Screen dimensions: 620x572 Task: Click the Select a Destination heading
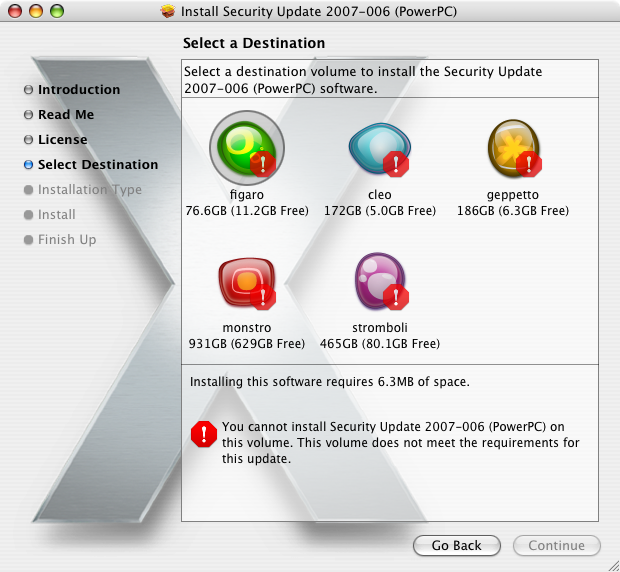[x=254, y=43]
